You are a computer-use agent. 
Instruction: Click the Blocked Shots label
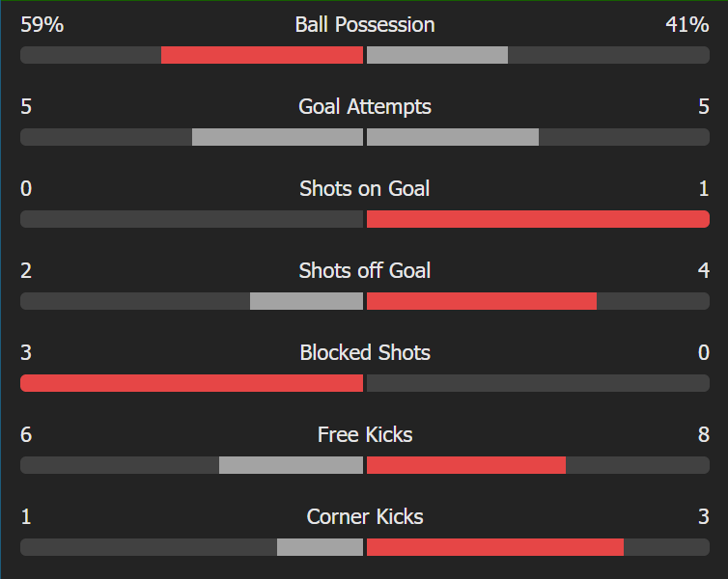(x=364, y=353)
